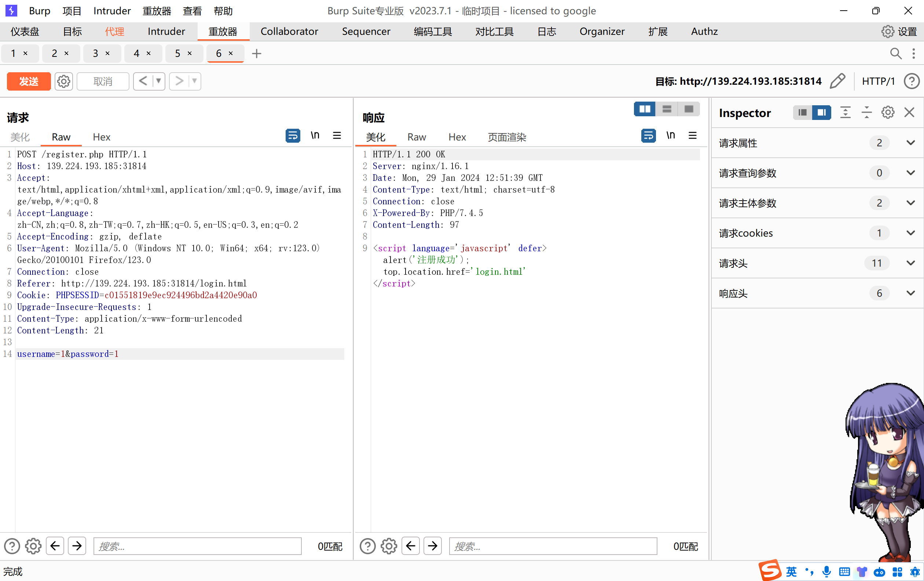Toggle \n non-printable characters in request

coord(315,135)
